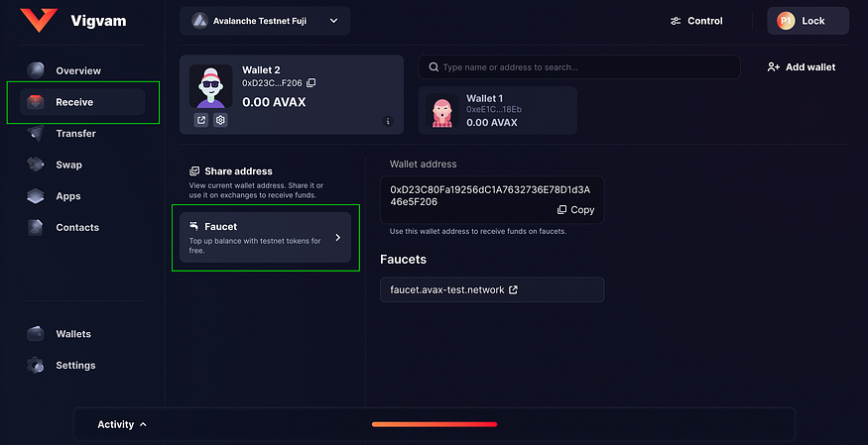The height and width of the screenshot is (445, 868).
Task: Copy the short Wallet 2 address
Action: click(311, 83)
